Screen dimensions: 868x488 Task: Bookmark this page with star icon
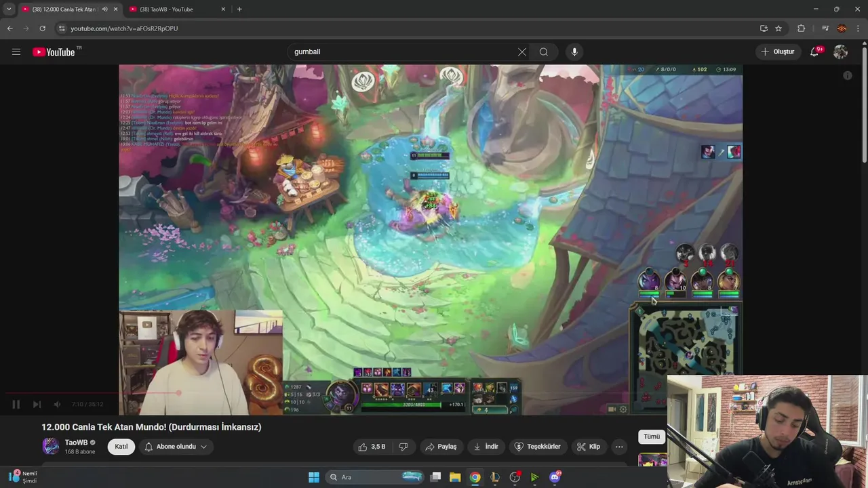[x=778, y=28]
